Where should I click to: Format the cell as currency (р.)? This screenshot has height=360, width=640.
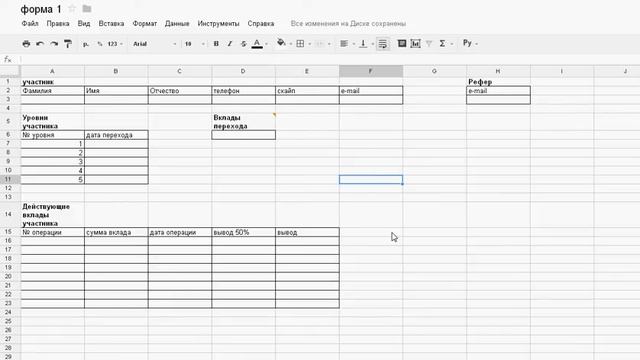tap(86, 44)
